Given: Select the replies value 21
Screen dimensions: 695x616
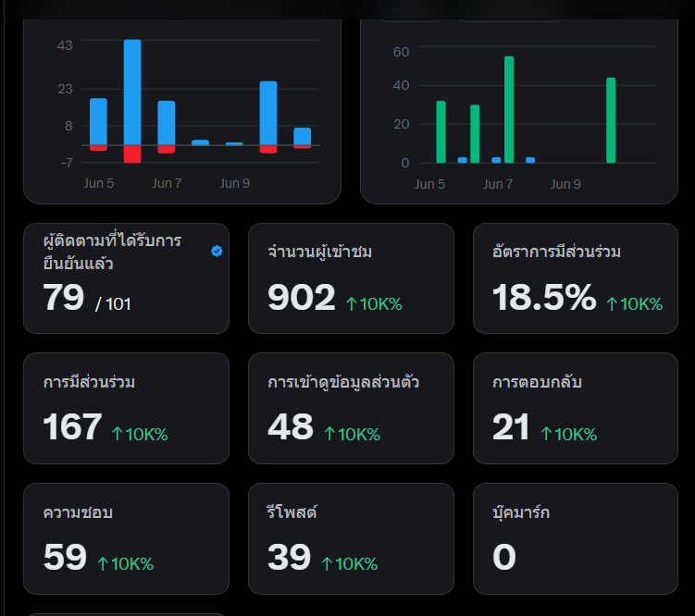Looking at the screenshot, I should tap(511, 427).
